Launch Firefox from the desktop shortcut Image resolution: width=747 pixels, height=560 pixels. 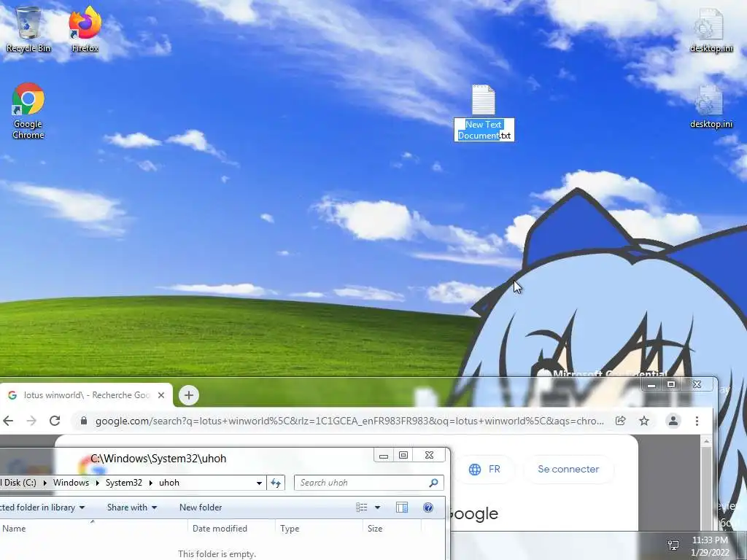coord(85,29)
